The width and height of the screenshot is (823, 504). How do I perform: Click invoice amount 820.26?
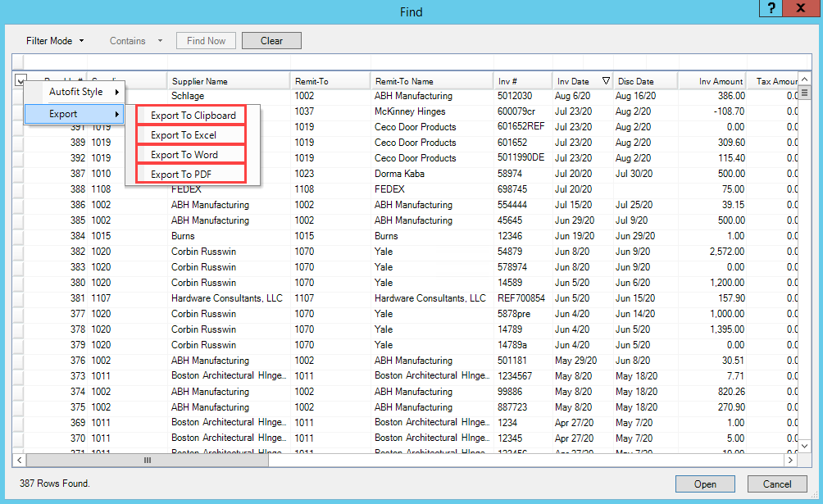click(732, 392)
